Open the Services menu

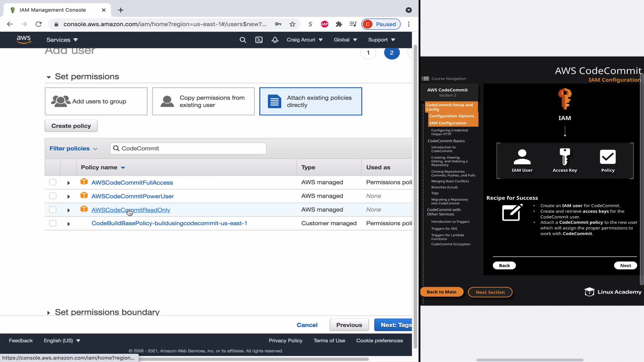(x=62, y=40)
